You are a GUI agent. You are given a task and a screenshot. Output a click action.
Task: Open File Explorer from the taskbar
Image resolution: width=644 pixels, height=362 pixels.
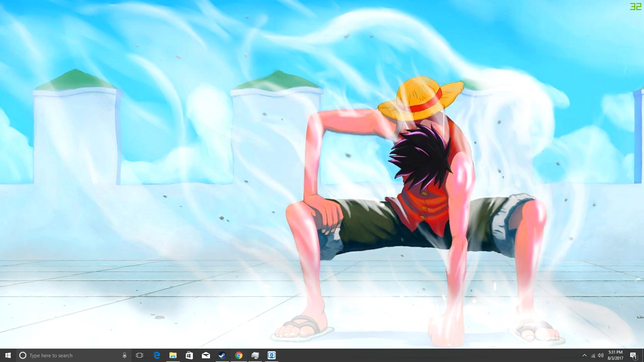[x=173, y=355]
